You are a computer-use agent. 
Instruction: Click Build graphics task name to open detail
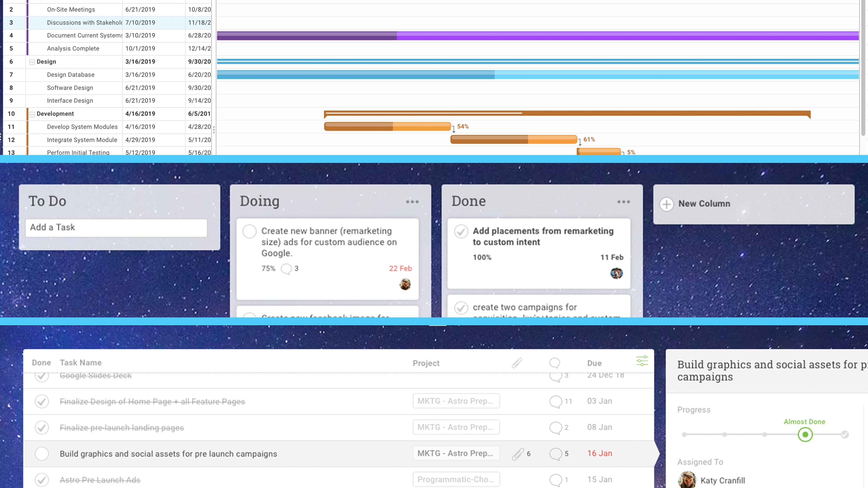(168, 453)
